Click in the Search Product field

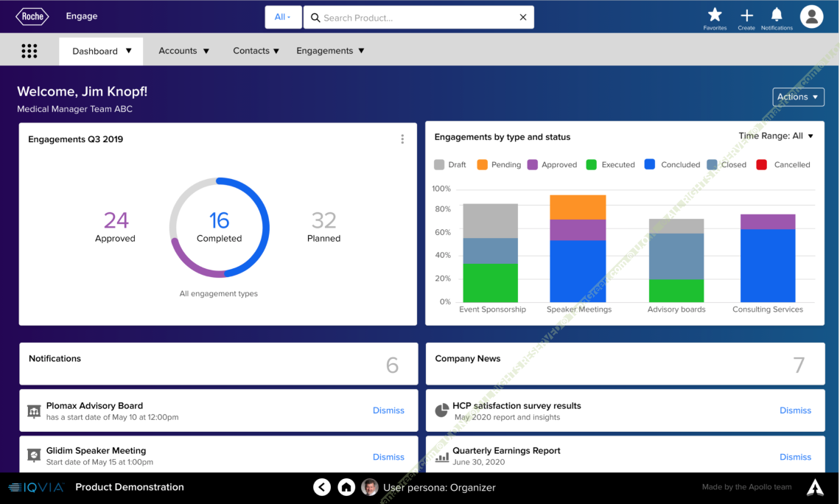[418, 18]
